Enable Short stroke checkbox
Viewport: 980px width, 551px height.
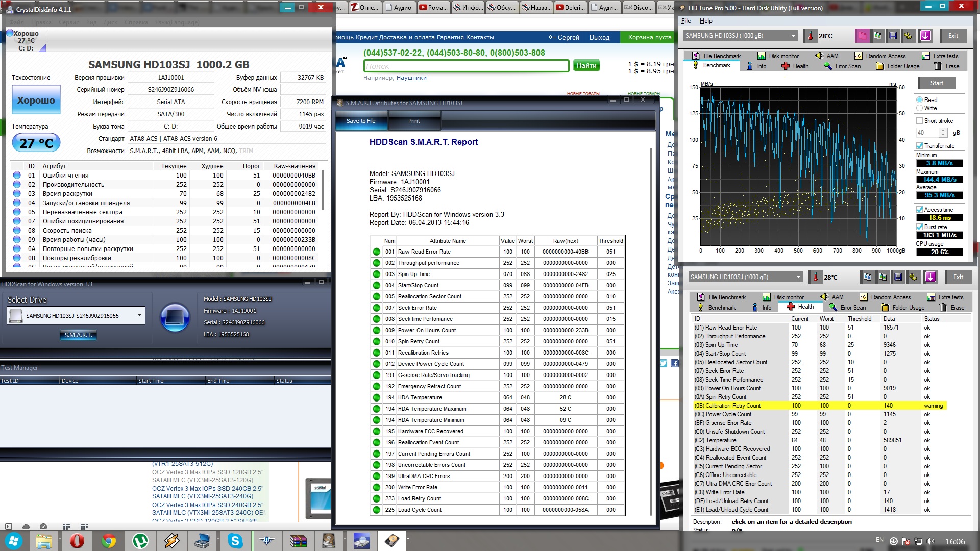[x=919, y=121]
